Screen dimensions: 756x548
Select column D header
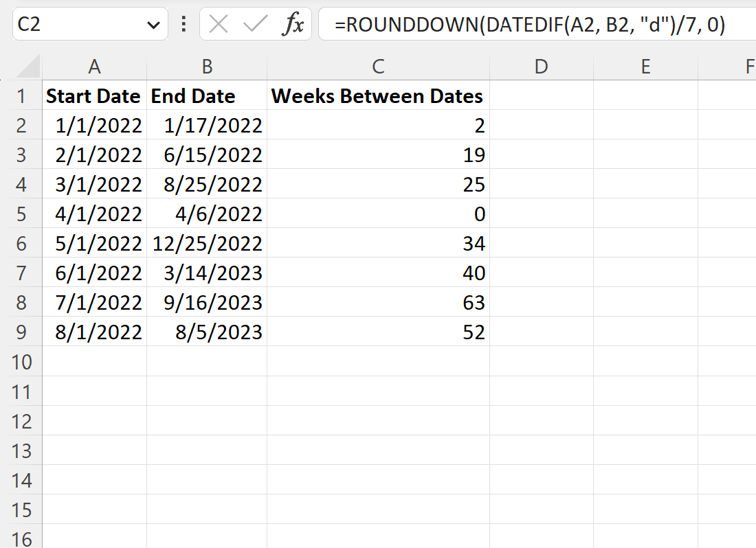pos(541,67)
